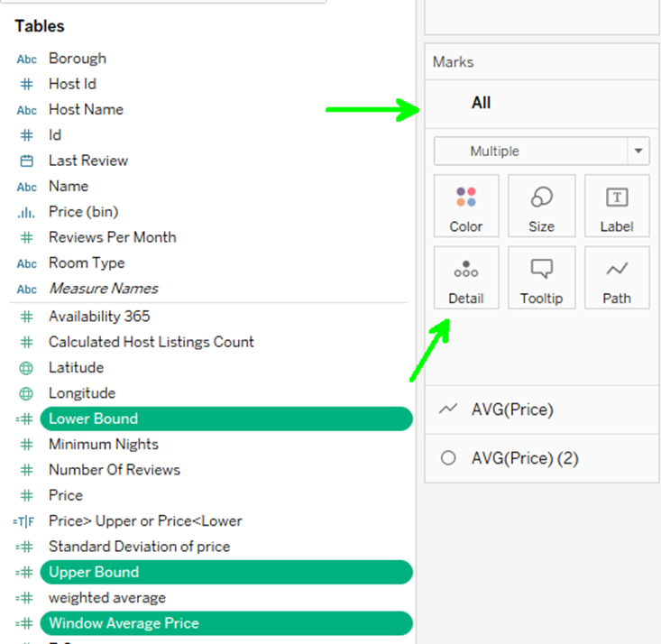Open the Detail marks card
Image resolution: width=661 pixels, height=644 pixels.
click(466, 278)
